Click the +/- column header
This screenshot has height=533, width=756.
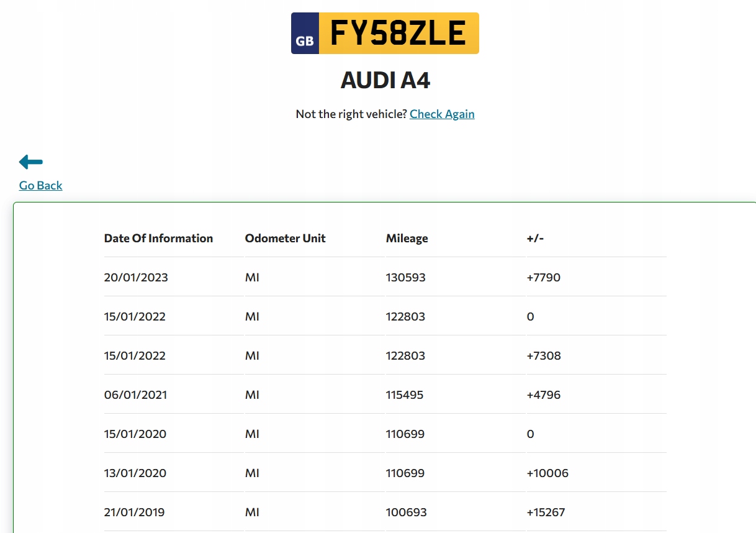click(535, 238)
